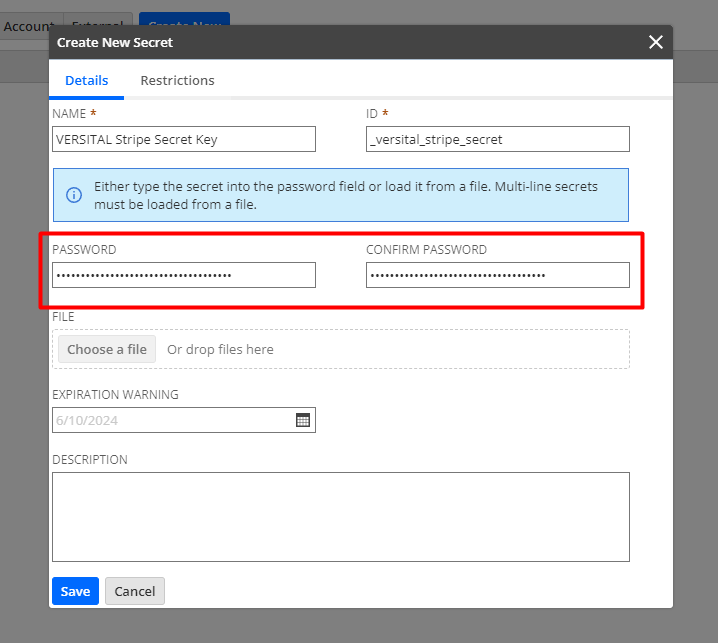The height and width of the screenshot is (643, 718).
Task: Click the 'Or drop files here' area
Action: [400, 349]
